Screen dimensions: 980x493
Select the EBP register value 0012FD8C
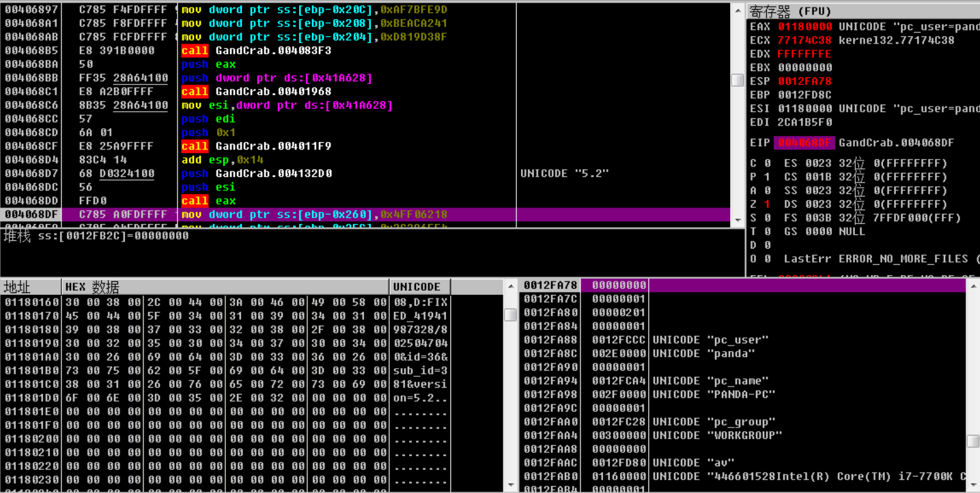coord(804,95)
